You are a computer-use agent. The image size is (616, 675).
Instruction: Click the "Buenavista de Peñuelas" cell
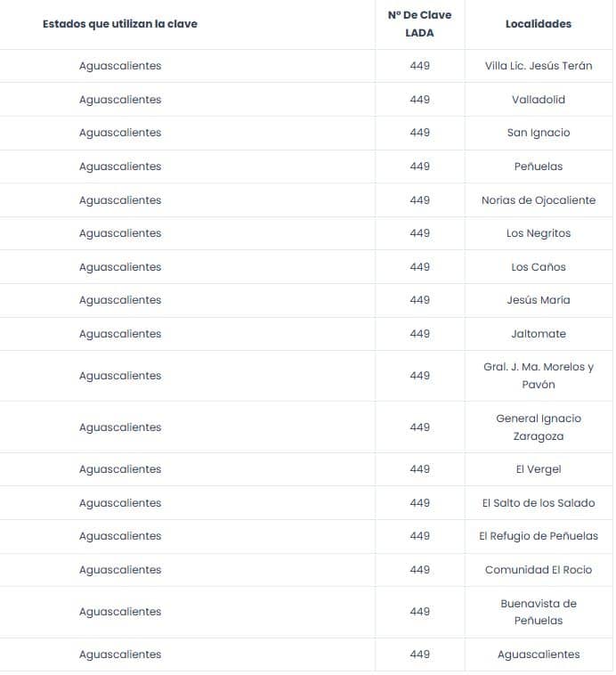pos(538,612)
